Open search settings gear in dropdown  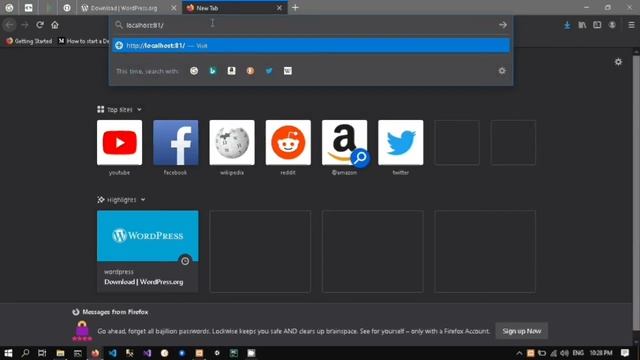[502, 71]
